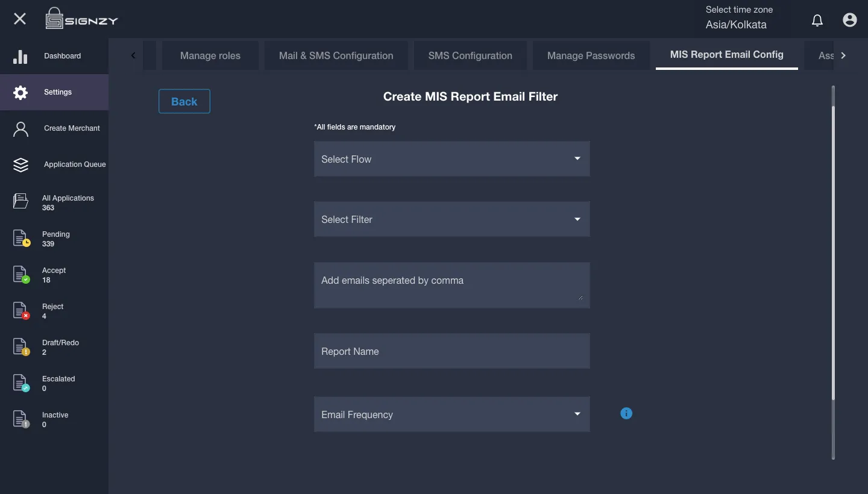Click the Application Queue layers icon
Viewport: 868px width, 494px height.
coord(20,164)
